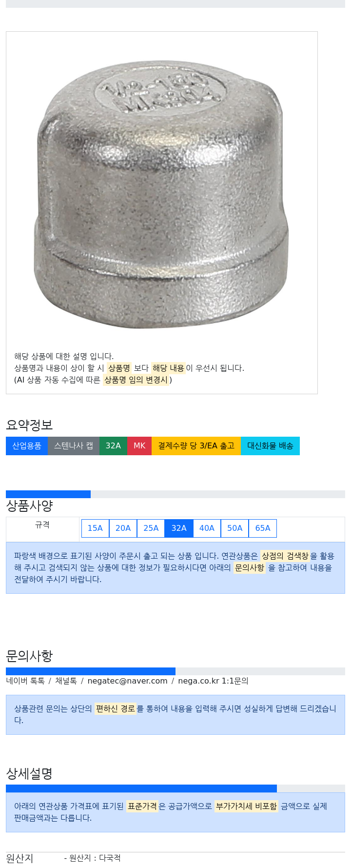
Task: Click the blue 산업용품 tag
Action: pos(27,446)
